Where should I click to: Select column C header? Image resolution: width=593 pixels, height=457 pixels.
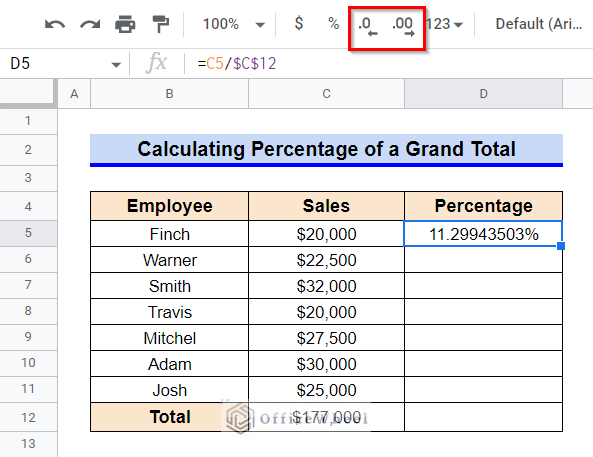[326, 93]
